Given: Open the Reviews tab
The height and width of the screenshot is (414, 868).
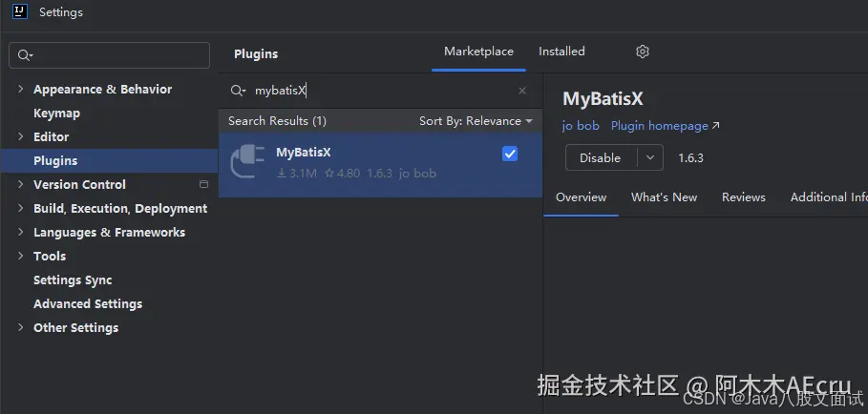Looking at the screenshot, I should tap(744, 197).
